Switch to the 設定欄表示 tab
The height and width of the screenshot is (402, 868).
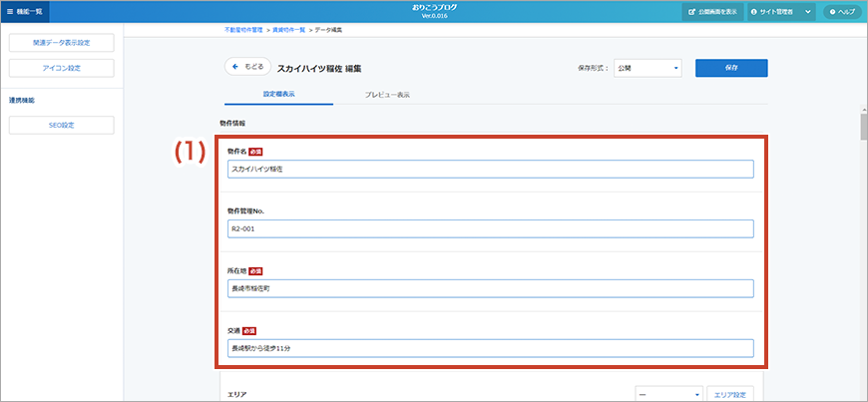click(278, 95)
